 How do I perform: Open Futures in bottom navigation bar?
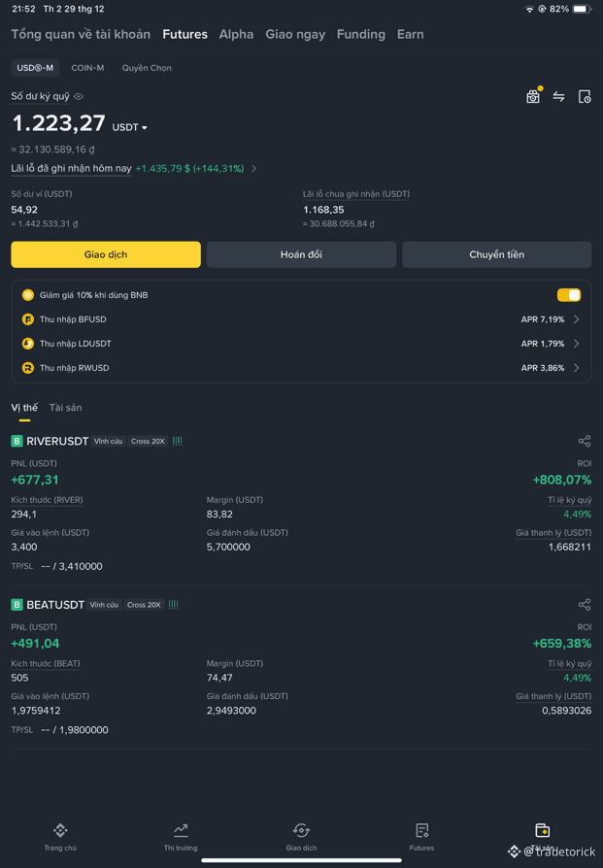coord(422,837)
